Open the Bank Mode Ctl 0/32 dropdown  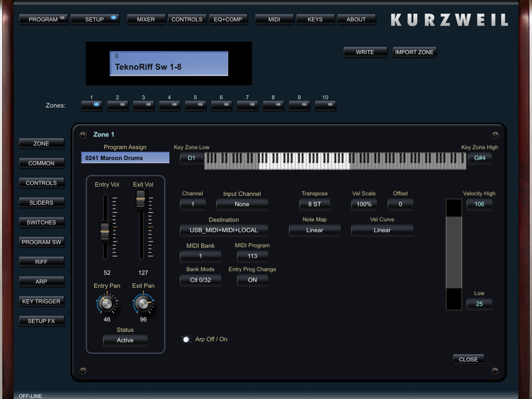click(200, 280)
